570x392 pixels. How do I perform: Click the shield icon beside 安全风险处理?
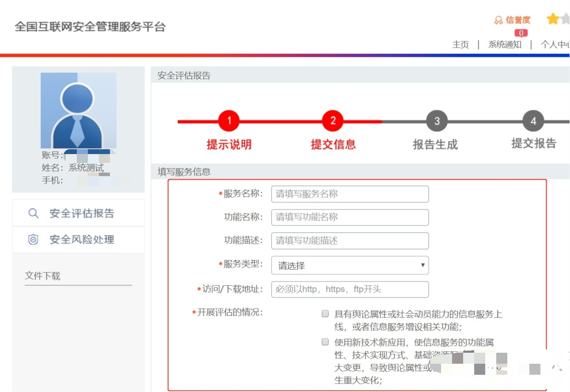(x=33, y=240)
